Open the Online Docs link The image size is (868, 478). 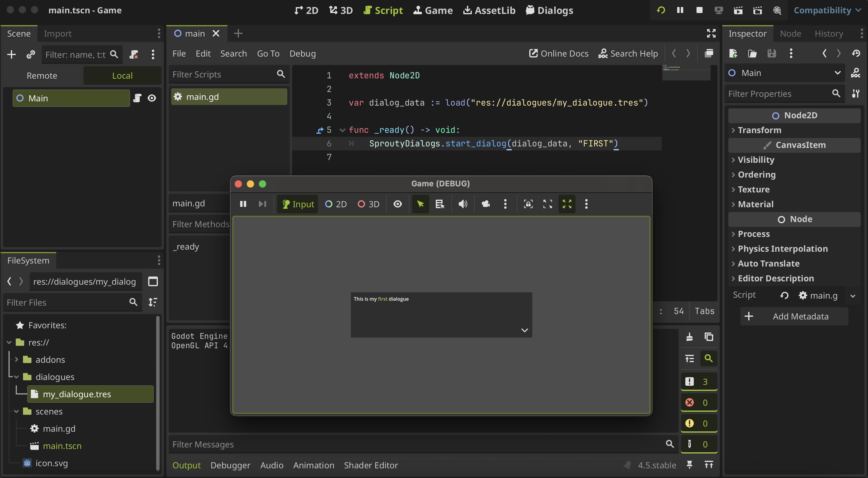coord(559,54)
